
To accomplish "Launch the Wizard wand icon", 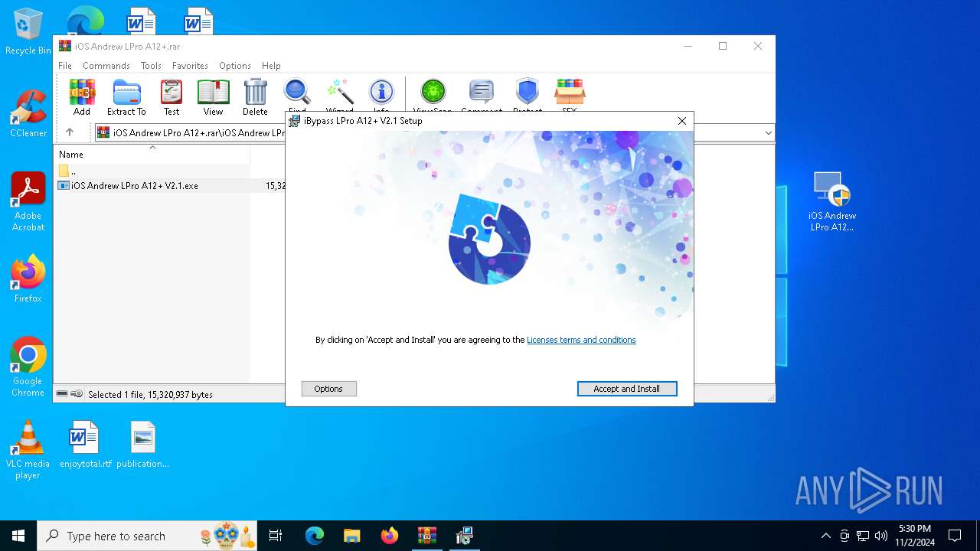I will (339, 94).
